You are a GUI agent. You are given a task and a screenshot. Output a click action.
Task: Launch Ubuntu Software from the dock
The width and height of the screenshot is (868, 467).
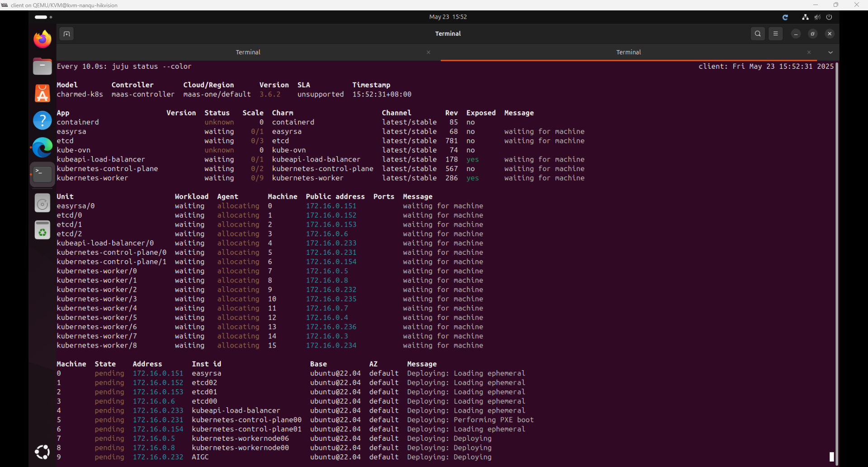(42, 93)
